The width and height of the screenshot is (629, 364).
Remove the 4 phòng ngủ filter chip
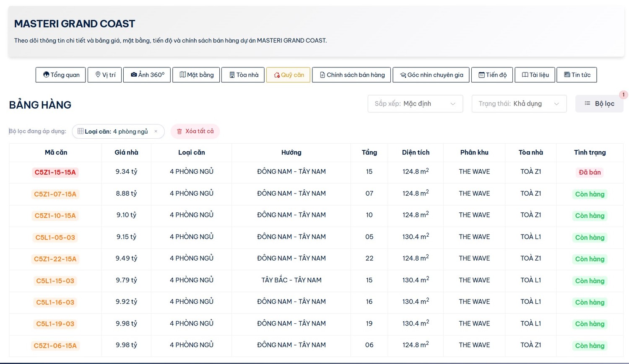point(156,132)
